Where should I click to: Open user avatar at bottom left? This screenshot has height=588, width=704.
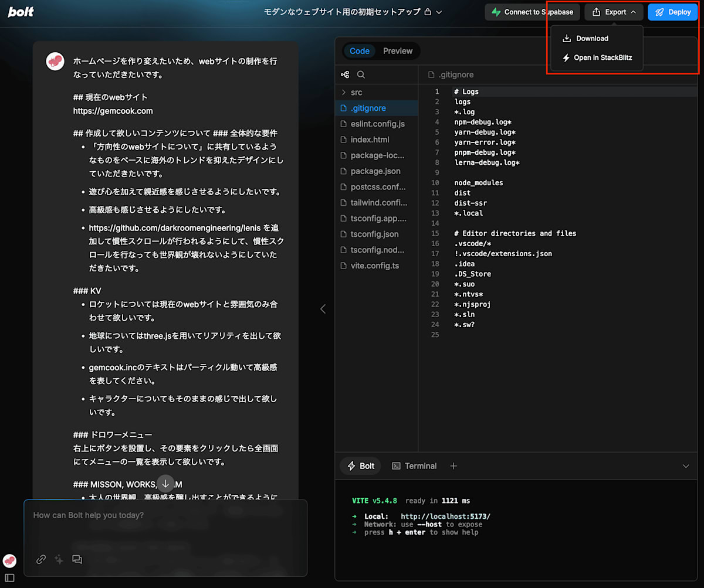click(9, 560)
